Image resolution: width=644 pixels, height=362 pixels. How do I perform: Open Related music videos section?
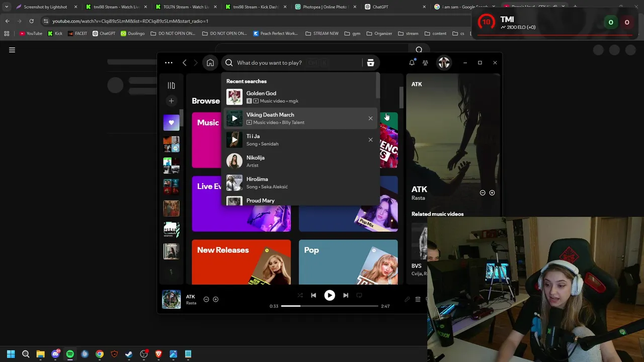(437, 214)
